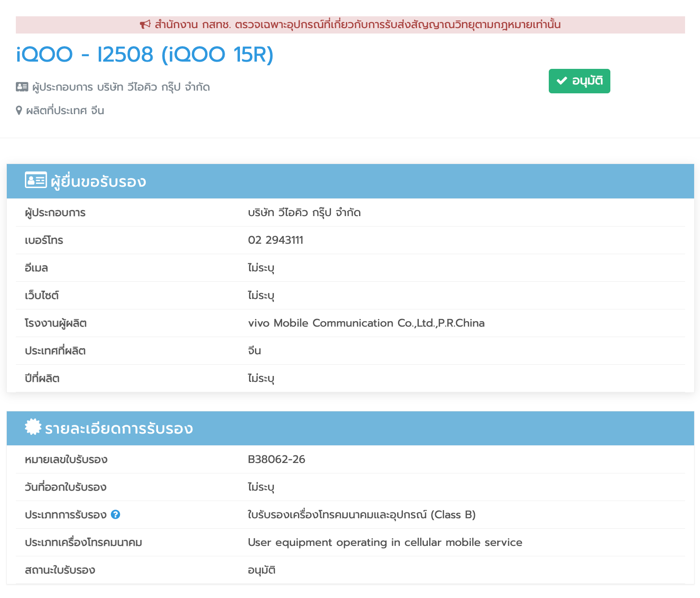Click the ID card icon below the title
Image resolution: width=700 pixels, height=598 pixels.
coord(22,87)
